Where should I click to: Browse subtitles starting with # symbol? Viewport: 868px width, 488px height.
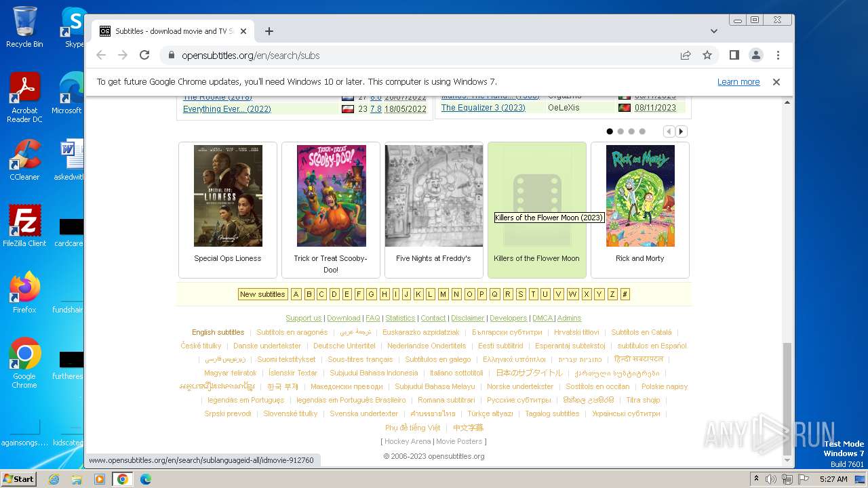coord(625,294)
